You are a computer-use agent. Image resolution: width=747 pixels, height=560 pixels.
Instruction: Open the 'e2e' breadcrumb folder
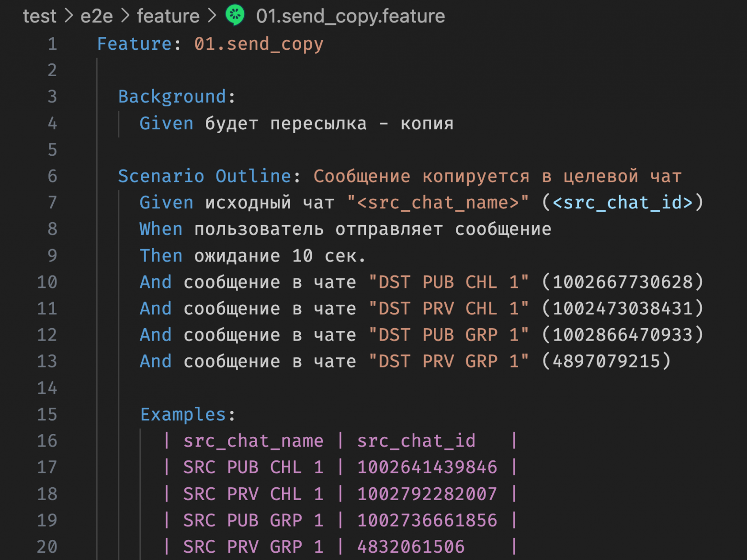pos(97,16)
